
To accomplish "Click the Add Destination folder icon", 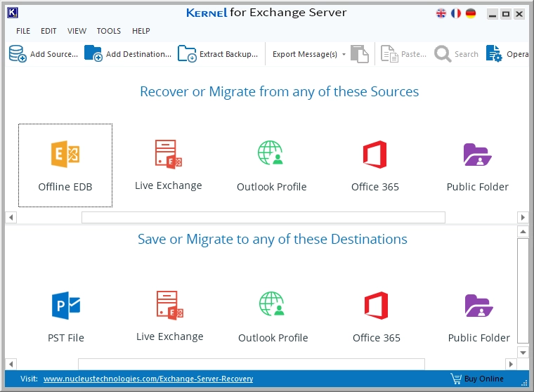I will 93,53.
